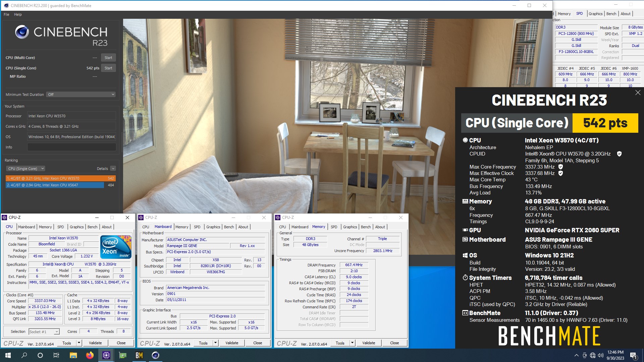
Task: Open the green hardware app on taskbar
Action: pos(123,355)
